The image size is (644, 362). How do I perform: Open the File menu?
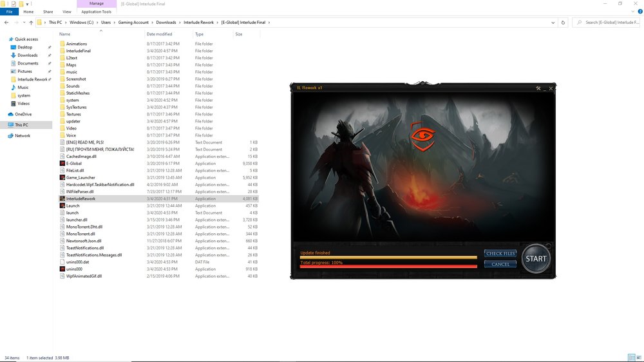10,12
